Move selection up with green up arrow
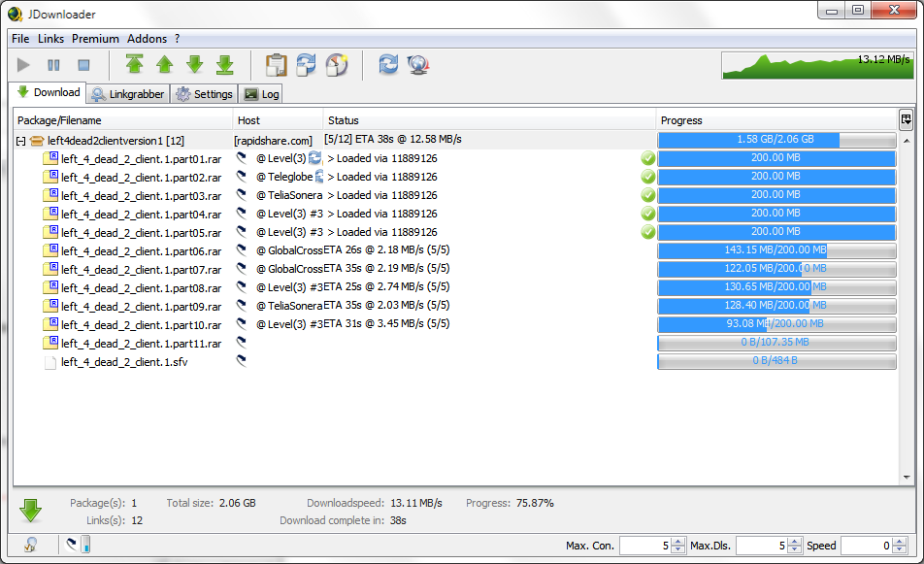 (x=165, y=64)
